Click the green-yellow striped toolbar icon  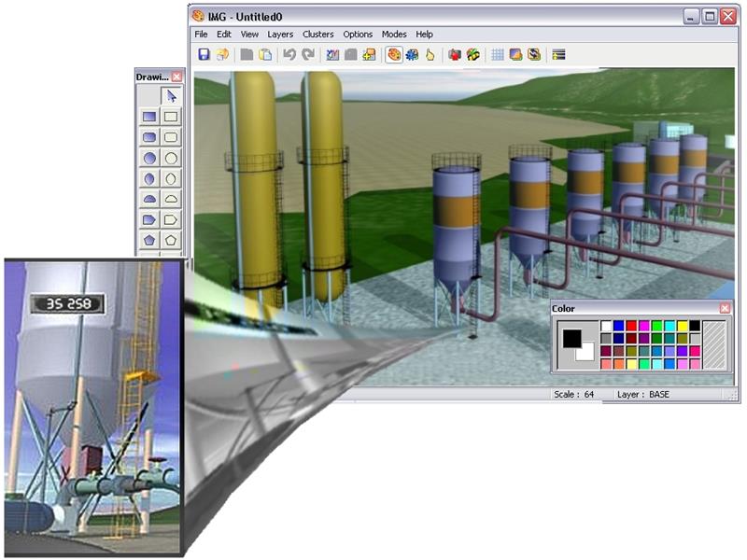[473, 55]
